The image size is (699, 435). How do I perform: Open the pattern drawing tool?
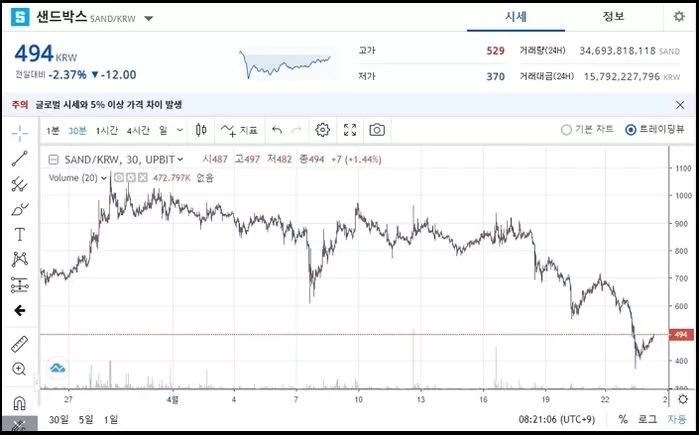click(x=20, y=259)
